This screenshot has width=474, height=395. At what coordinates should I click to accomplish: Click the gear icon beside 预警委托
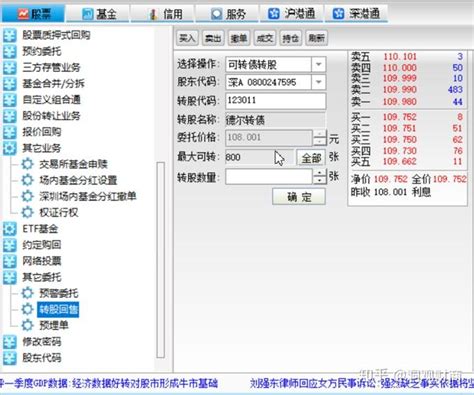point(27,293)
